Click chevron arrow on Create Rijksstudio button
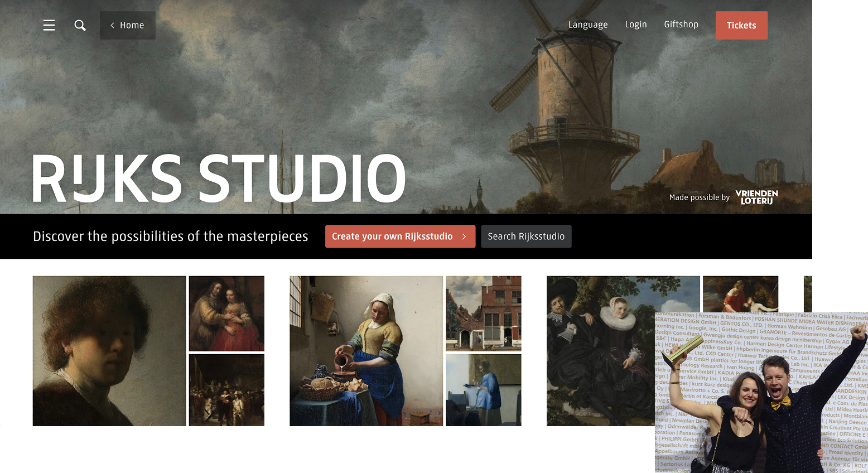The width and height of the screenshot is (868, 473). 464,236
